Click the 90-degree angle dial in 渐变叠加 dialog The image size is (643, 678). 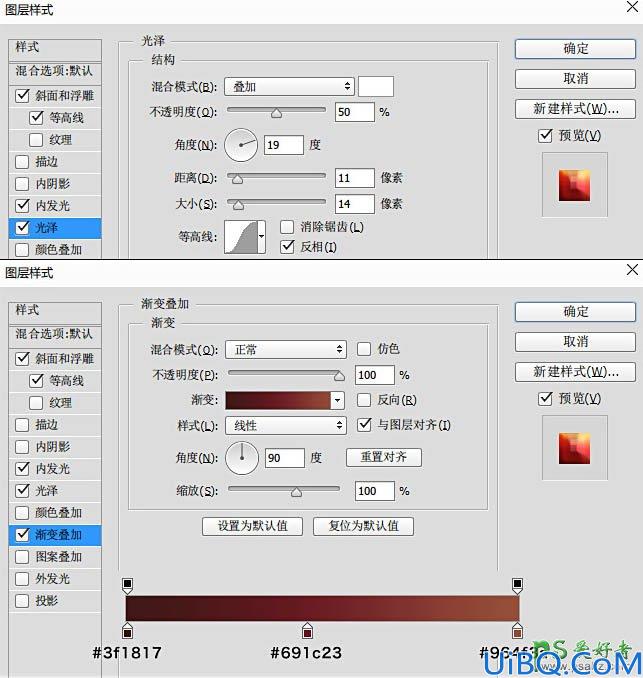242,458
